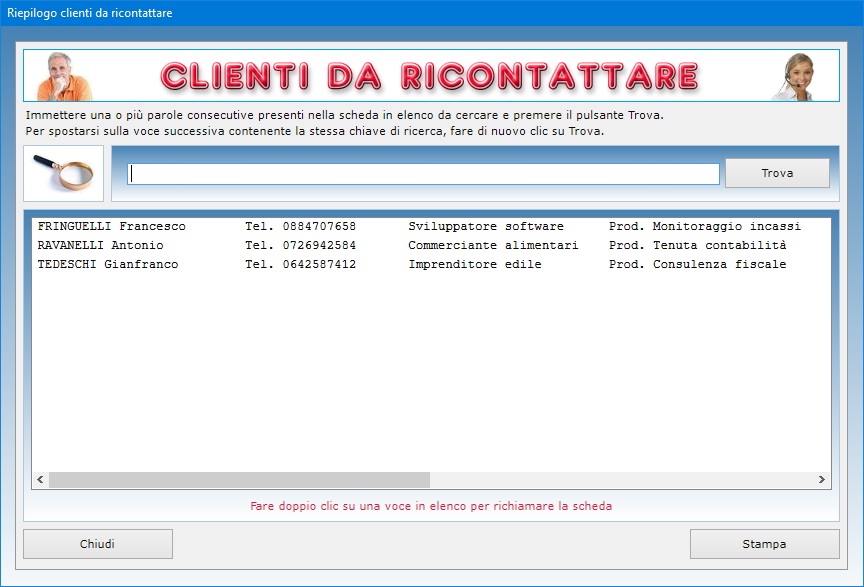This screenshot has width=864, height=587.
Task: Click phone number 0642587412
Action: tap(319, 264)
